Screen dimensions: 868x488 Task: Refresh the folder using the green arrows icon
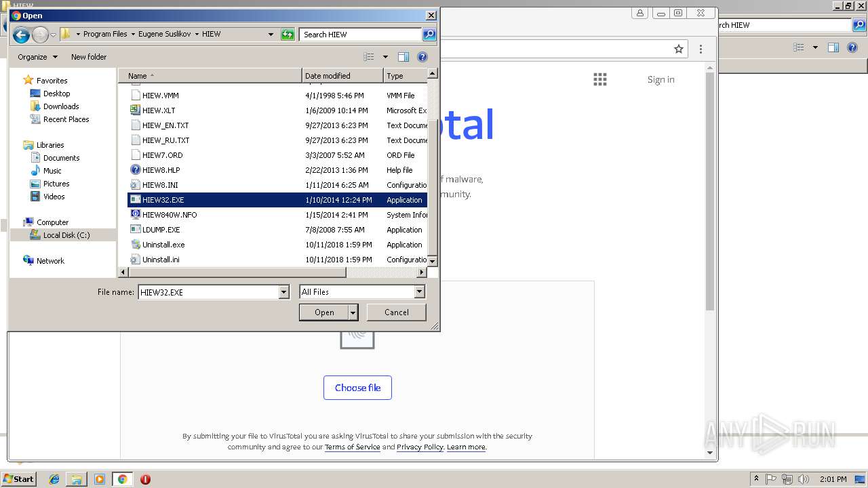(x=288, y=35)
